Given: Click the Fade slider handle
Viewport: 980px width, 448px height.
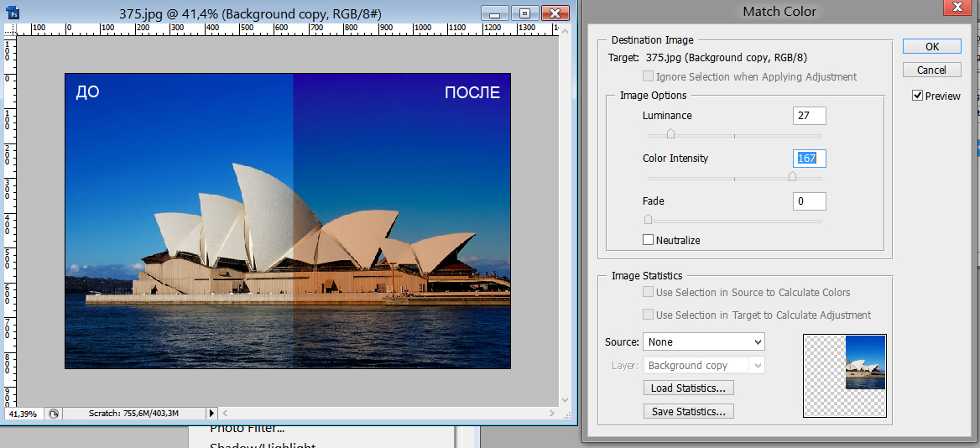Looking at the screenshot, I should point(648,219).
